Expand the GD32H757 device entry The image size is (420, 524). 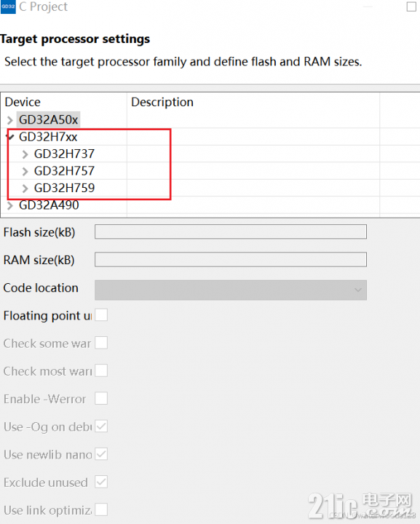pyautogui.click(x=25, y=171)
